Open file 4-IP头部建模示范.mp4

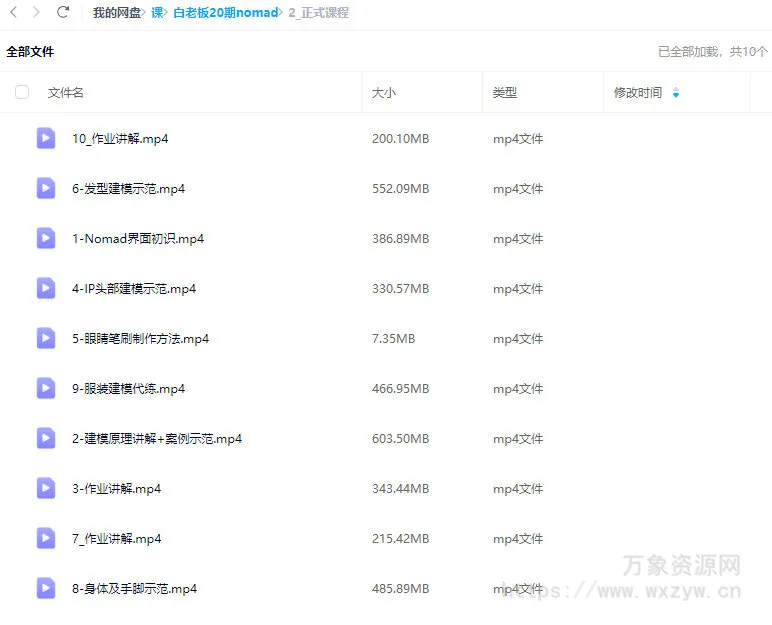pyautogui.click(x=134, y=288)
